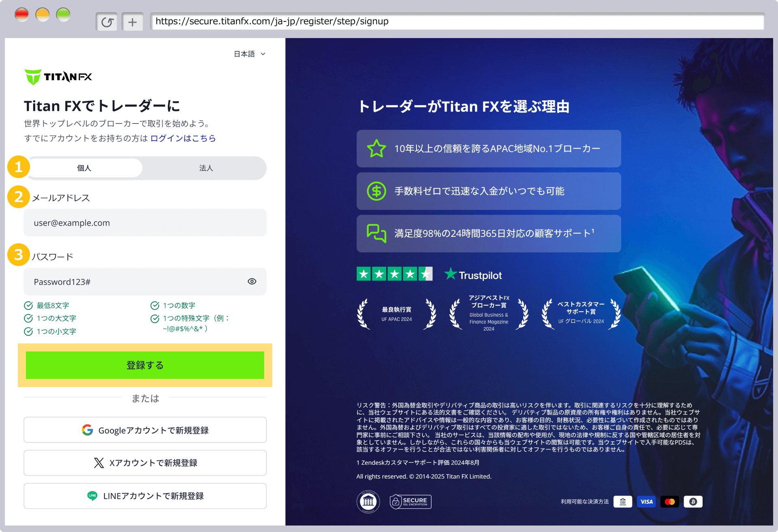Click the LINE logo icon

[x=92, y=496]
